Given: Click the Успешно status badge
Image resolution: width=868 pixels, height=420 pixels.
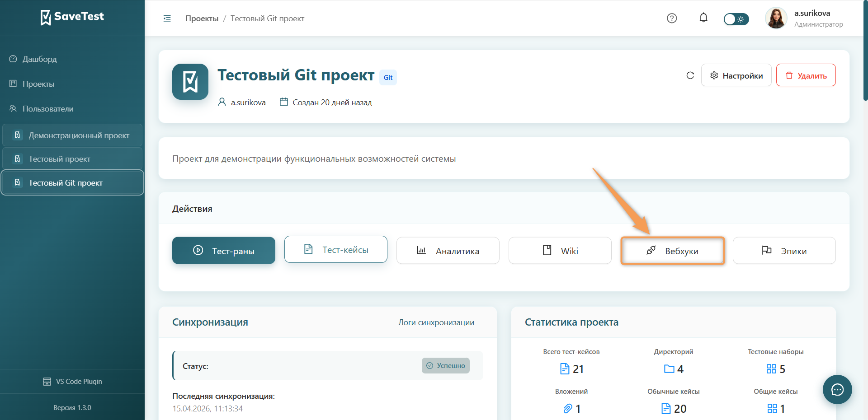Looking at the screenshot, I should [x=446, y=366].
